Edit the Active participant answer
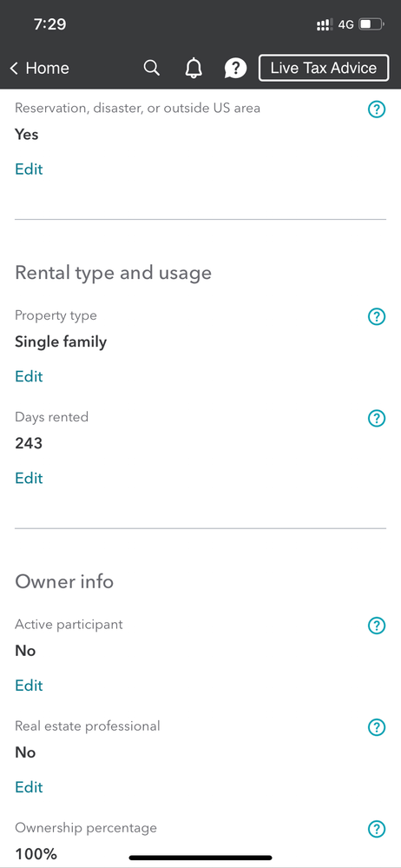The image size is (401, 868). click(x=29, y=686)
